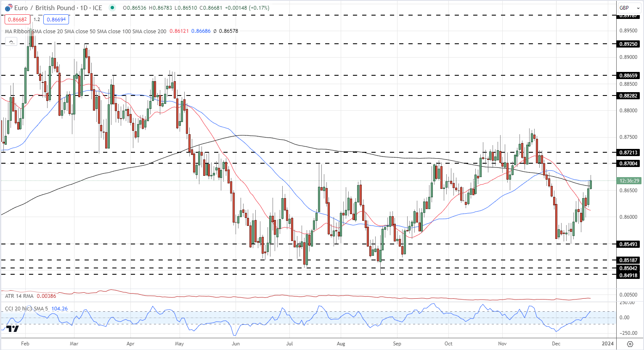The image size is (644, 350).
Task: Click the Jul label on time axis
Action: coord(290,344)
